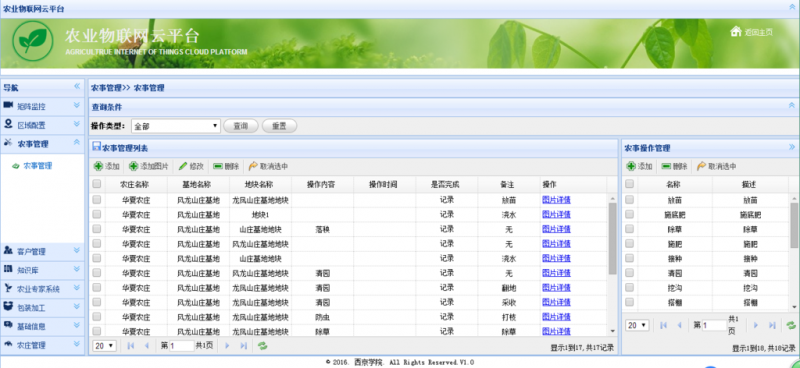Viewport: 800px width, 368px height.
Task: Open 图片详情 link in the 地块1 row
Action: pos(556,214)
